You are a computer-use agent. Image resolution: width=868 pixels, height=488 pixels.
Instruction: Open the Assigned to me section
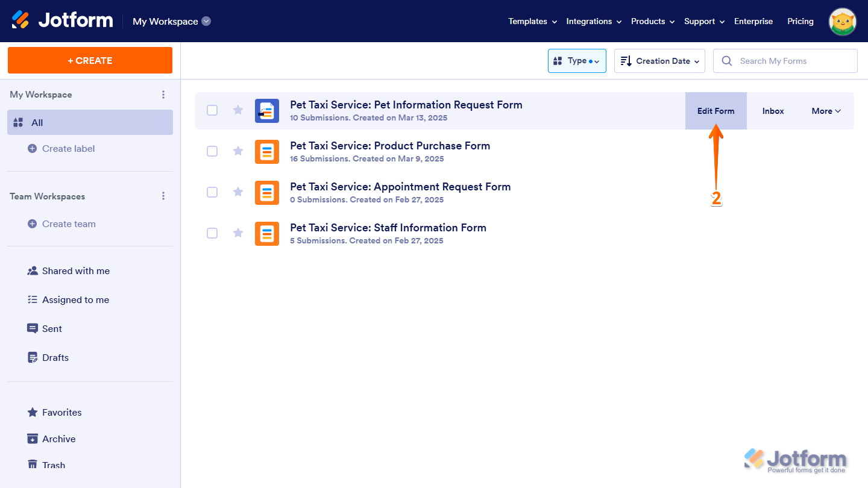coord(75,300)
